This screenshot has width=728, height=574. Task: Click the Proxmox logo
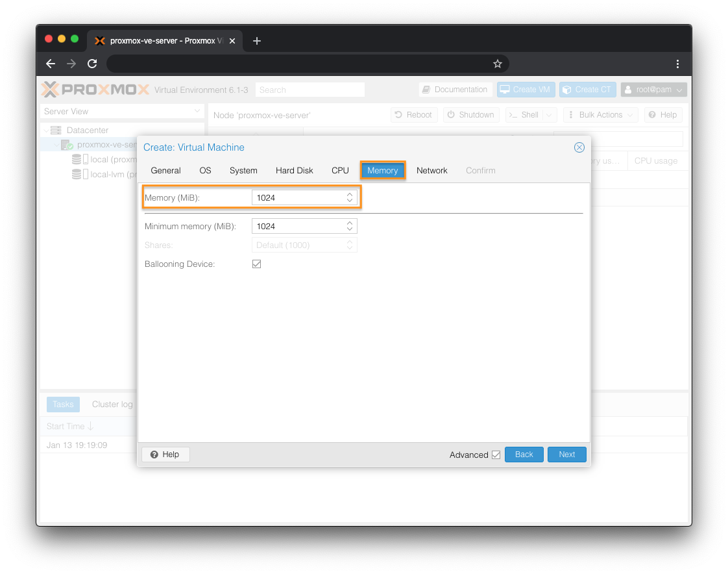coord(95,89)
